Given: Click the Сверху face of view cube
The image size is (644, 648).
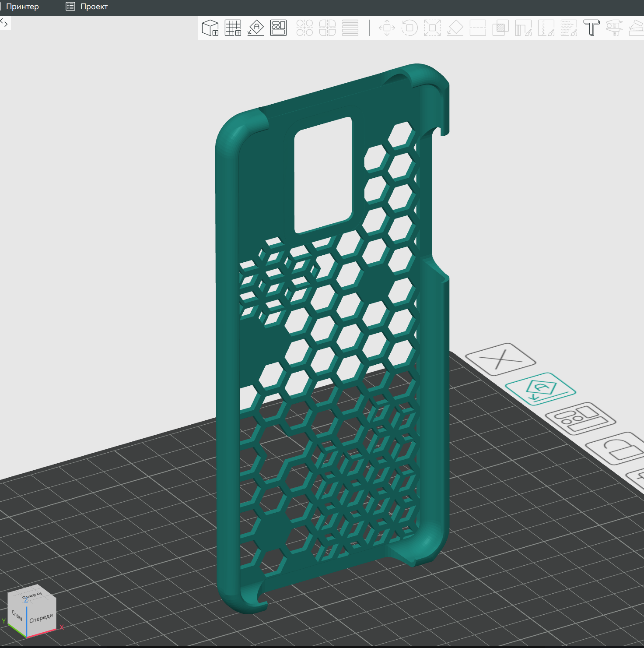Looking at the screenshot, I should 32,595.
